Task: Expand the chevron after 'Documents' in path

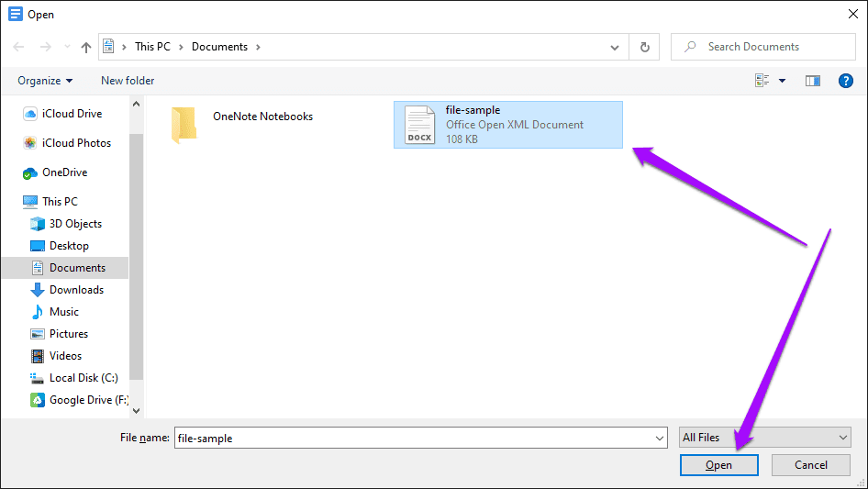Action: coord(258,47)
